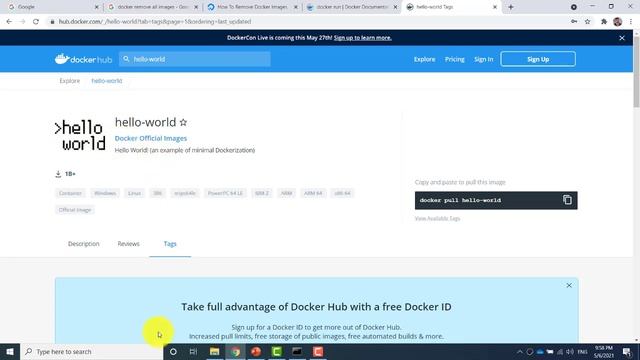
Task: Open the Reviews tab
Action: tap(129, 244)
